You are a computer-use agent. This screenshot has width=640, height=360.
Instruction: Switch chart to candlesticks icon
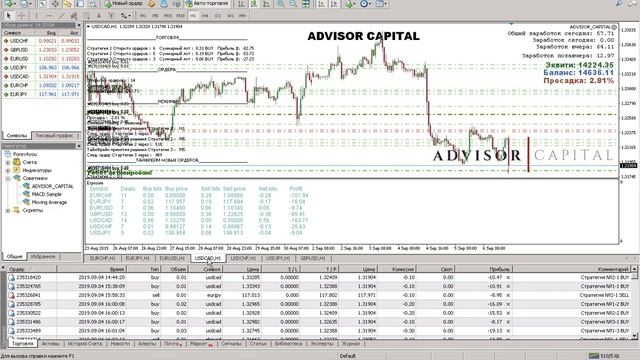[254, 4]
